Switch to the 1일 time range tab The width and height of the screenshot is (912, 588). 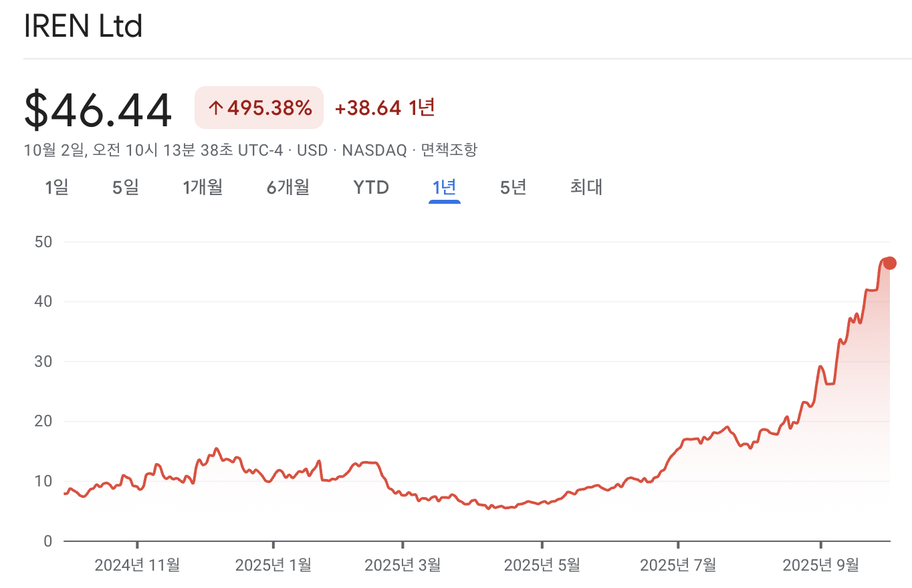click(57, 188)
